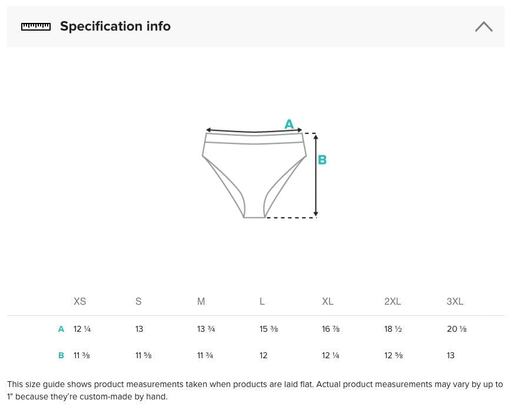Click the 20 ⅛ 3XL waist measurement

pyautogui.click(x=457, y=329)
